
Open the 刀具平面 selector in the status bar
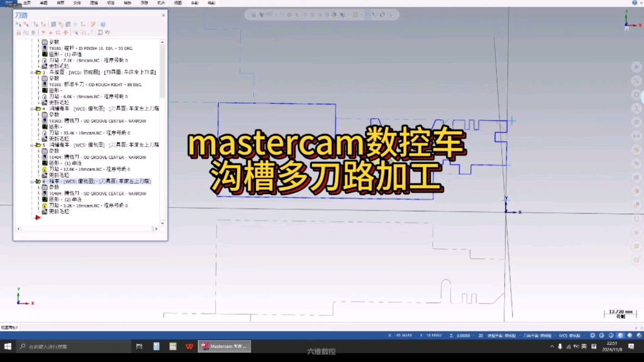pyautogui.click(x=537, y=336)
